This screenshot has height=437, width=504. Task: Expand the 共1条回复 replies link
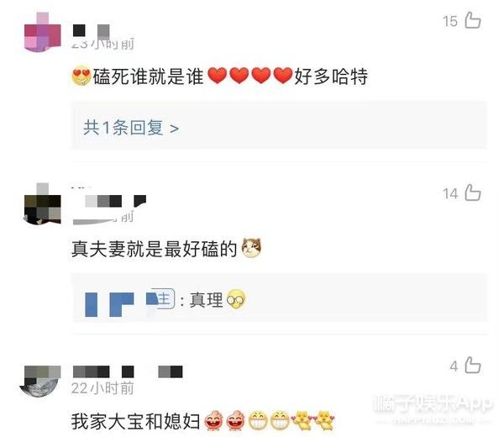coord(131,128)
